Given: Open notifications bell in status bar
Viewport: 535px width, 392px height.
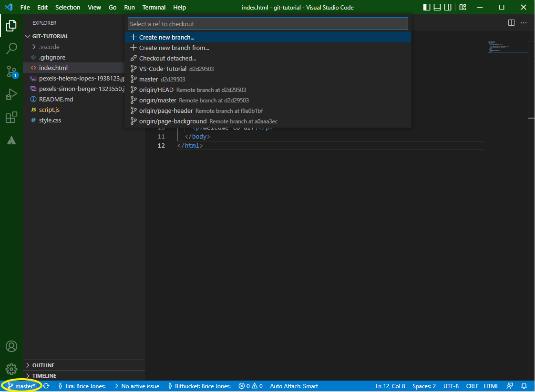Looking at the screenshot, I should (x=524, y=386).
